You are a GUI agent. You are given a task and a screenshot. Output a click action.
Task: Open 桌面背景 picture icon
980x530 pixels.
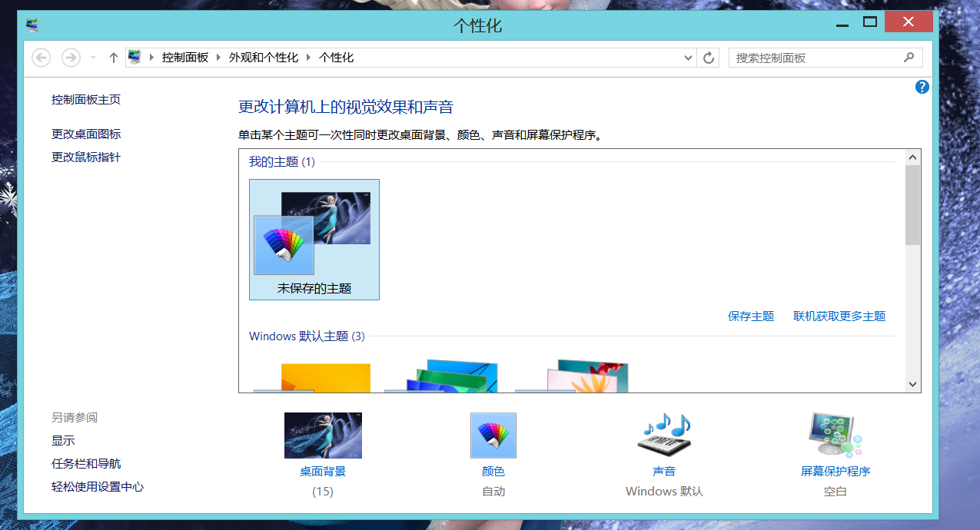tap(323, 436)
